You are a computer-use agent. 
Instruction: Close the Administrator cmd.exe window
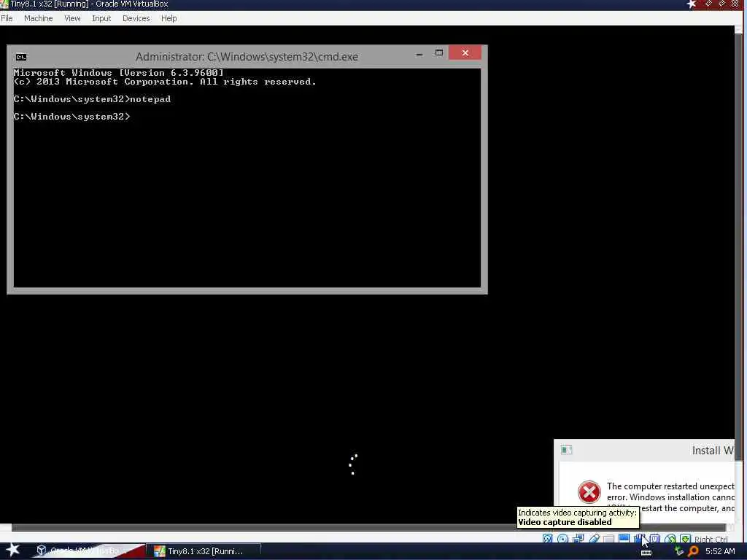(465, 52)
